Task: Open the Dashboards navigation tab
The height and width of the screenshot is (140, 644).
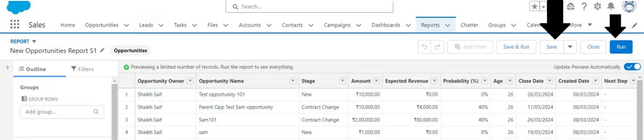Action: (x=386, y=25)
